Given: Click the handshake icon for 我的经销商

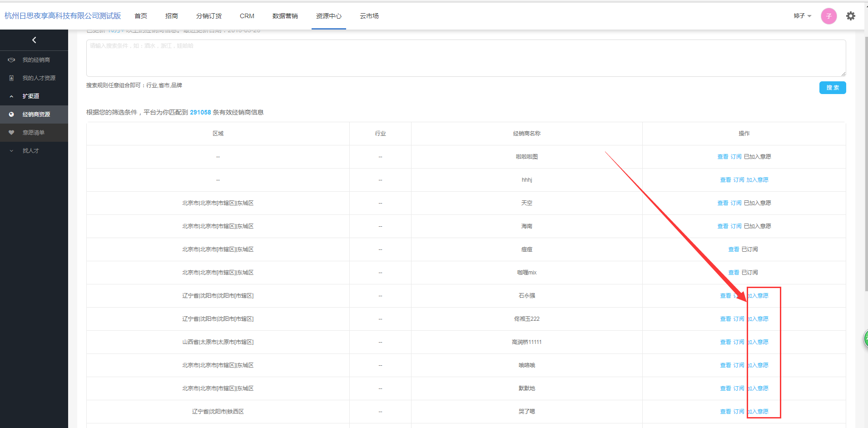Looking at the screenshot, I should pos(11,60).
